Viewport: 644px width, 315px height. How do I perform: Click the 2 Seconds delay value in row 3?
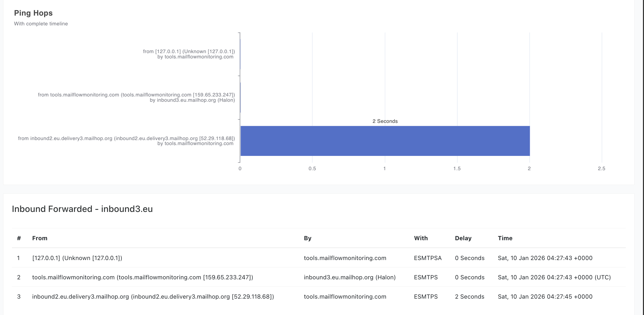(x=469, y=297)
